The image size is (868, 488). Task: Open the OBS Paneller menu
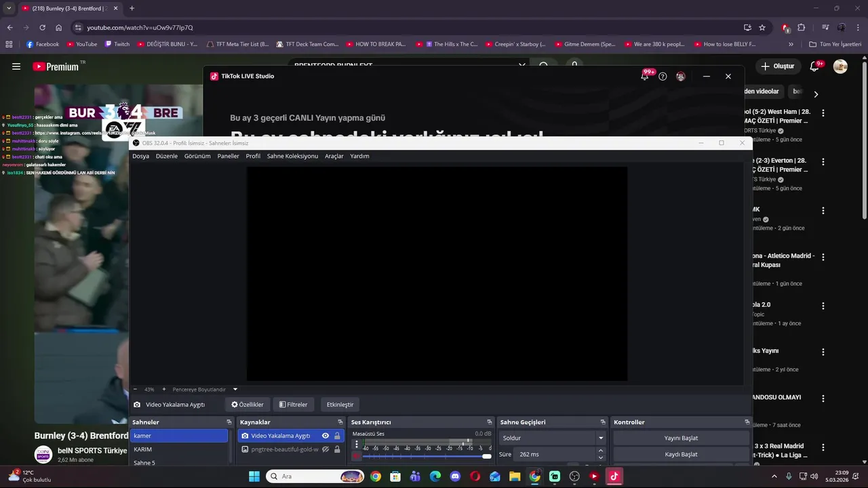pos(228,156)
